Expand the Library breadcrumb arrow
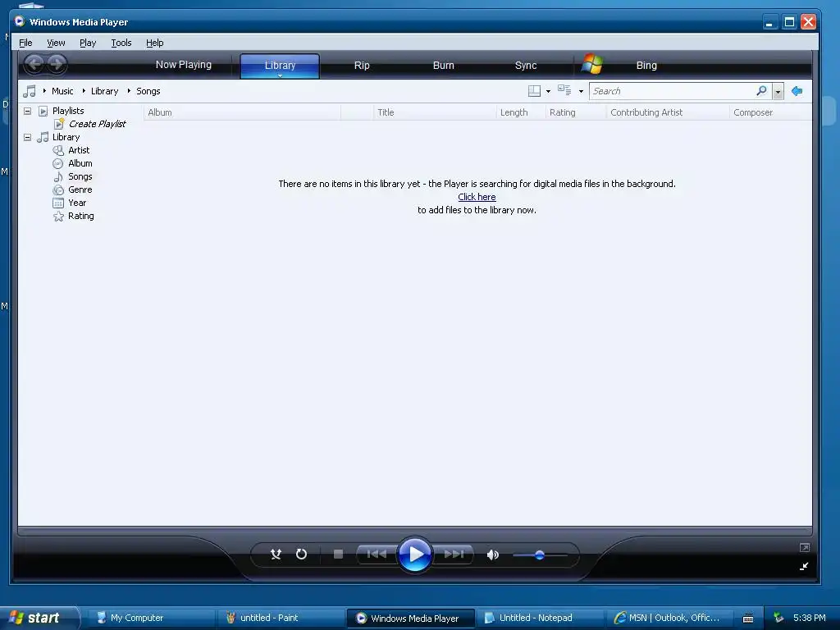Viewport: 840px width, 630px height. tap(84, 91)
